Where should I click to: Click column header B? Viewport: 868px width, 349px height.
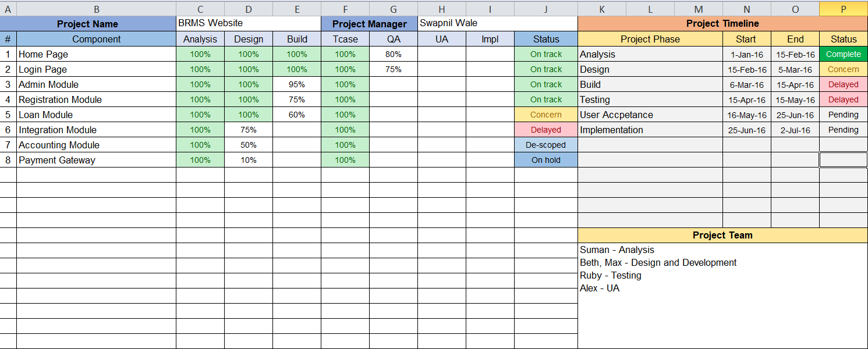(x=96, y=9)
